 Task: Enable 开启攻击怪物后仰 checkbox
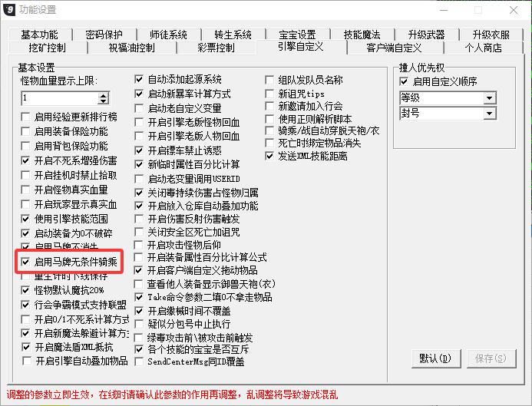click(x=138, y=245)
